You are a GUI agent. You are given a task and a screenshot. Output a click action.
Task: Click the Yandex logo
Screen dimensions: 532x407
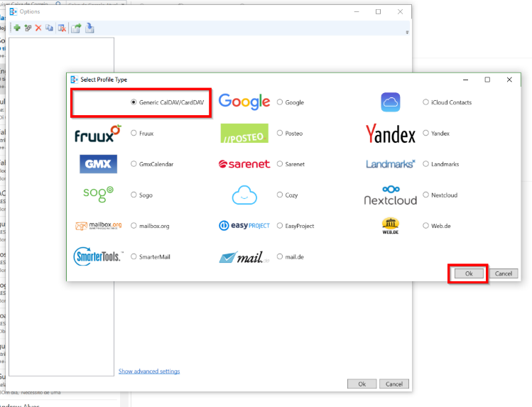391,134
